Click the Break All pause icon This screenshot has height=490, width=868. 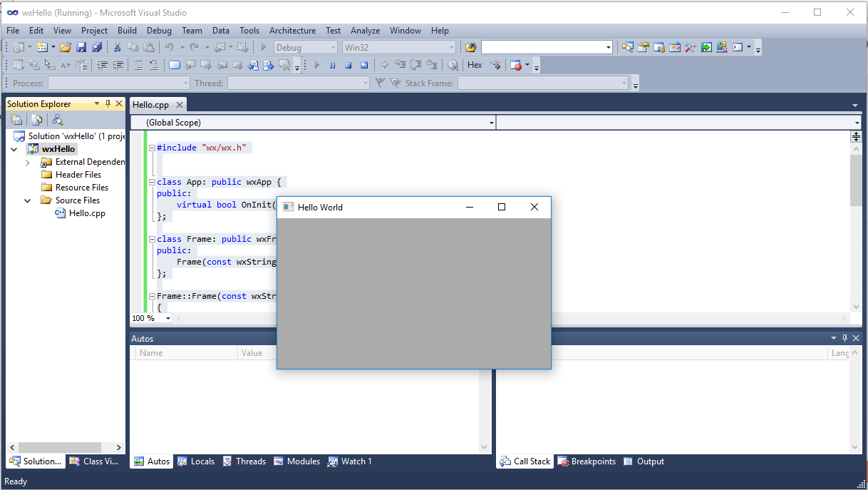coord(332,64)
